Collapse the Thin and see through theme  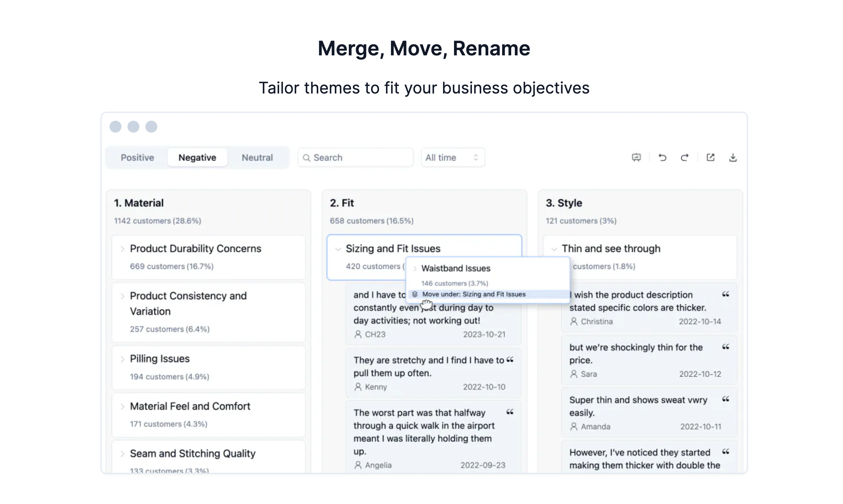tap(554, 249)
